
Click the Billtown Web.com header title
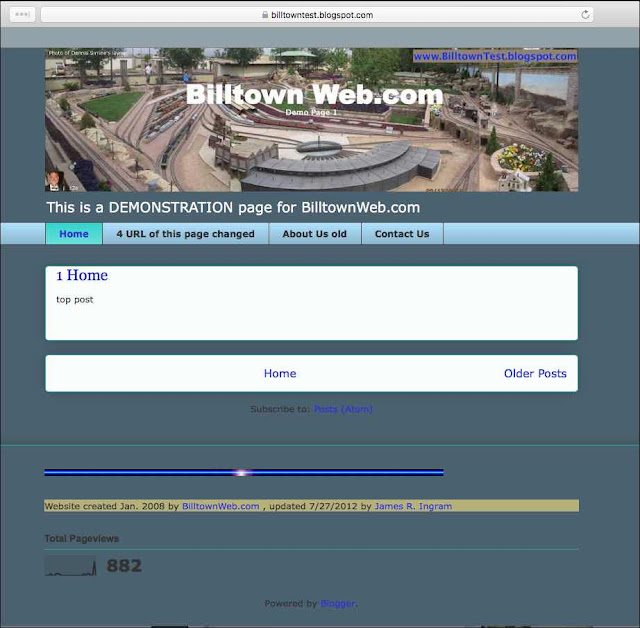tap(314, 94)
